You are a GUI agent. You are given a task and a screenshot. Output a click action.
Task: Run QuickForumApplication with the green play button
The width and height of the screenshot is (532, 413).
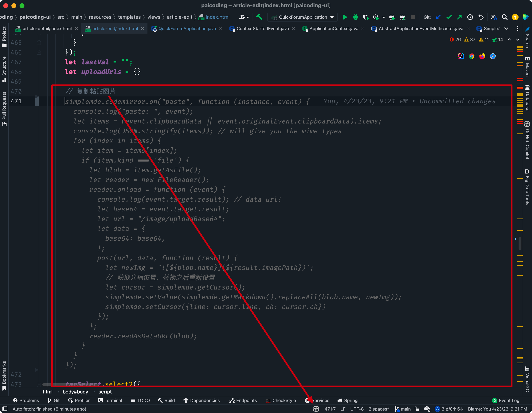pos(345,17)
